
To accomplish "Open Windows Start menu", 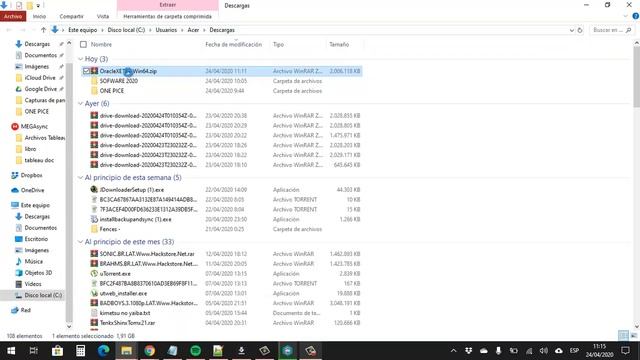I will [11, 351].
